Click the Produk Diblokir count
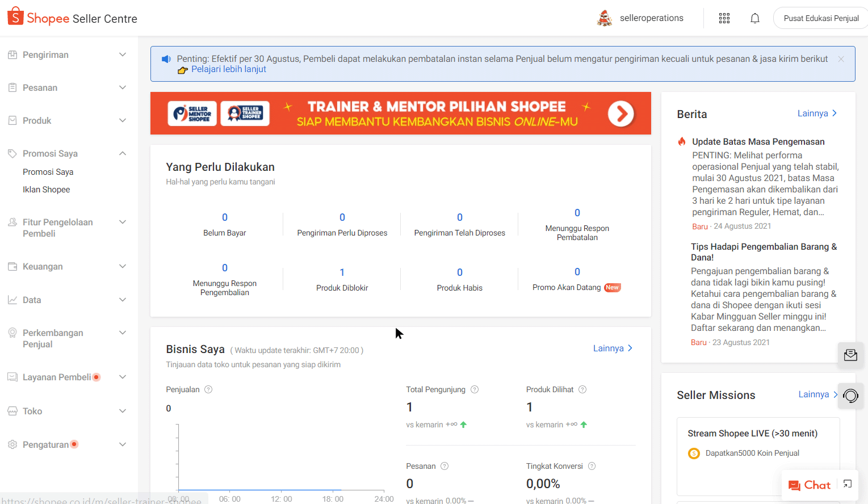The width and height of the screenshot is (868, 504). tap(342, 272)
